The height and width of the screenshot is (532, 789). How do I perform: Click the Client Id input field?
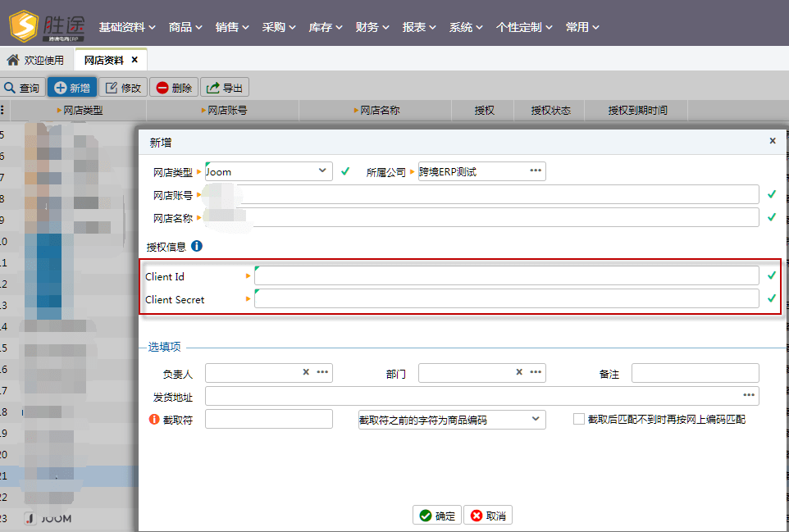pyautogui.click(x=507, y=275)
